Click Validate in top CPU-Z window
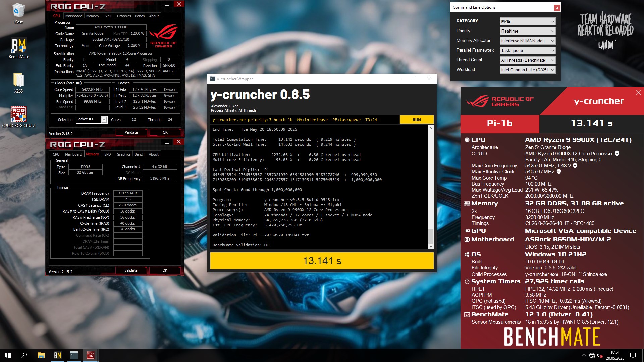Image resolution: width=644 pixels, height=362 pixels. [131, 132]
